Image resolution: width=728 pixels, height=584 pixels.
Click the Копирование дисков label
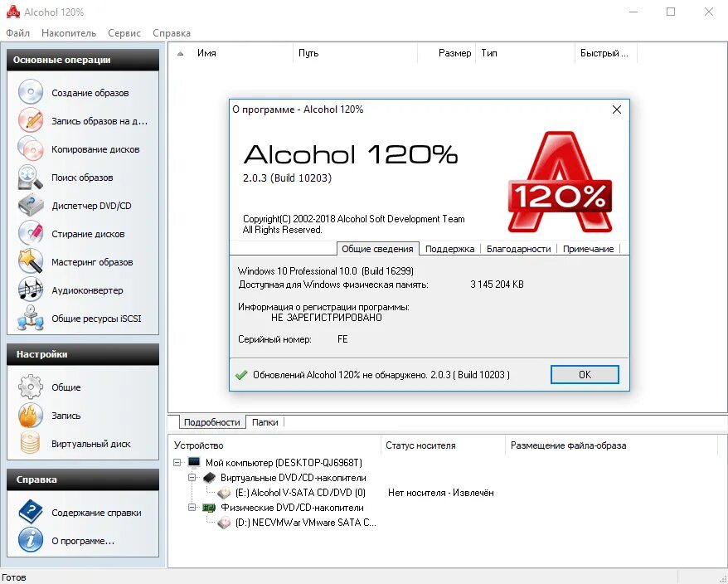pos(95,149)
